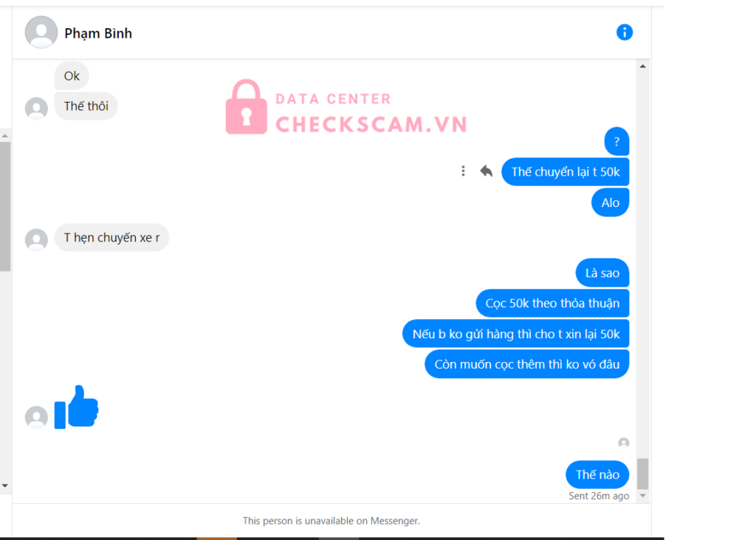Open conversation info with the blue i icon
Viewport: 756px width, 540px height.
pos(625,33)
